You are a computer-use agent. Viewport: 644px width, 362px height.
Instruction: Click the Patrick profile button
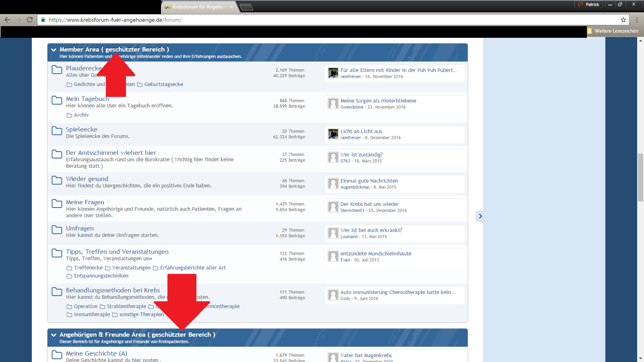[588, 4]
